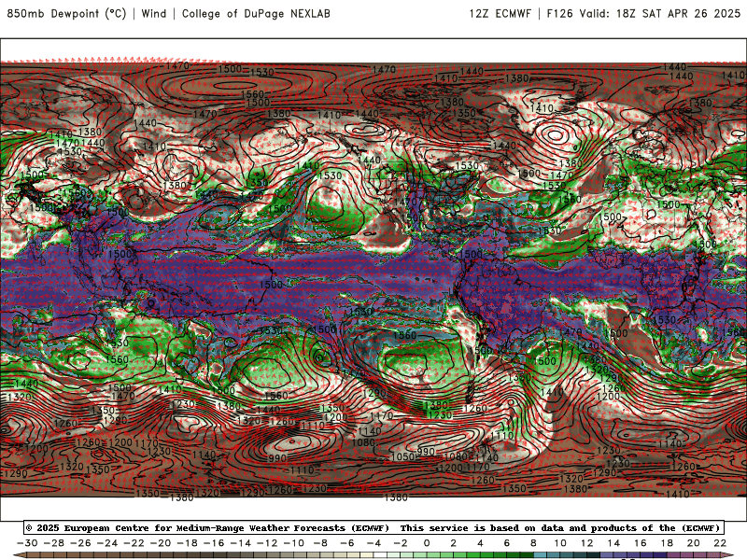This screenshot has height=560, width=747.
Task: Click the 6 color scale label
Action: (x=507, y=543)
